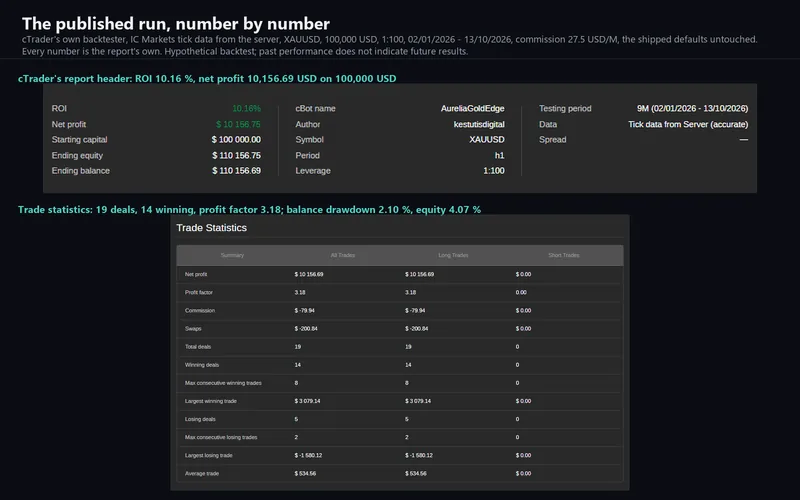Click the "Max consecutive winning trades" row label
The height and width of the screenshot is (500, 800).
click(x=223, y=383)
